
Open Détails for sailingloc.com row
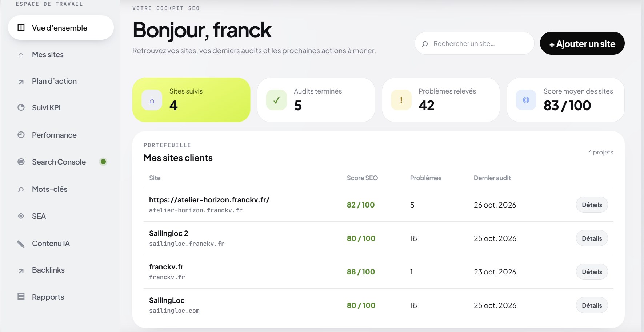pos(592,305)
